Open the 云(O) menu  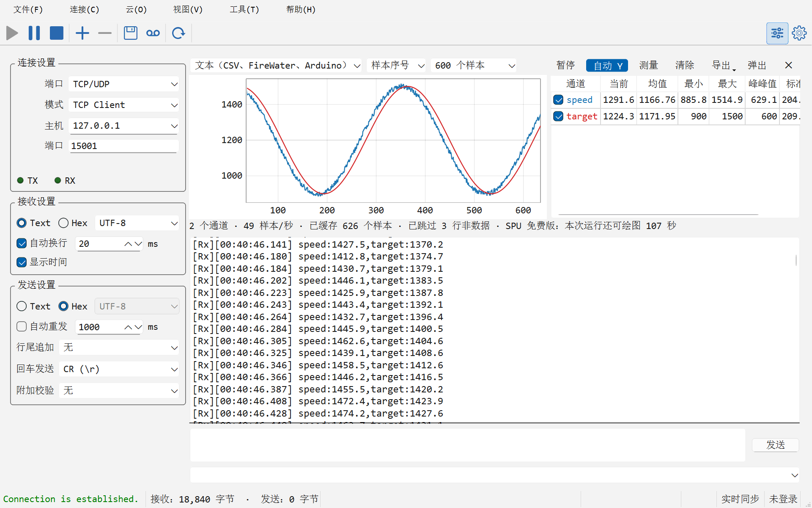(136, 9)
